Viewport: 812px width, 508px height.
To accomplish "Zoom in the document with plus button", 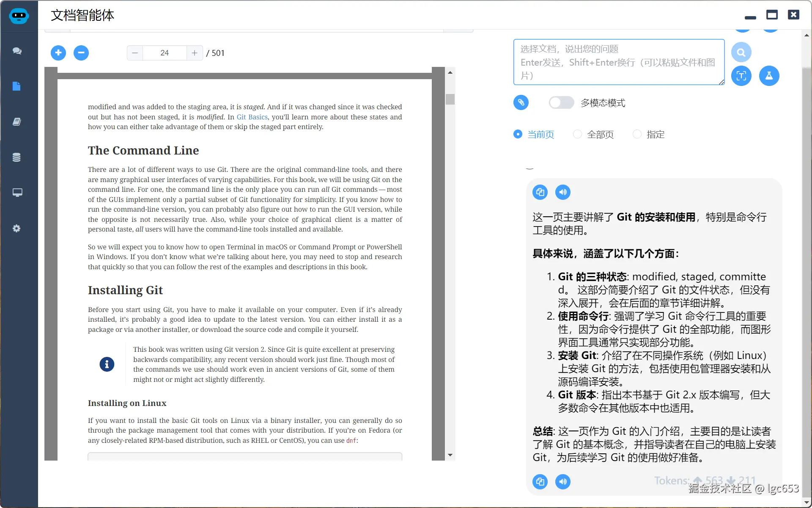I will [58, 52].
